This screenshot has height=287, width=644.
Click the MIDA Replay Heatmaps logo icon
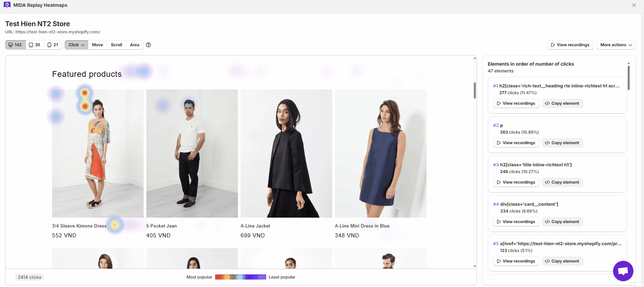(x=7, y=5)
